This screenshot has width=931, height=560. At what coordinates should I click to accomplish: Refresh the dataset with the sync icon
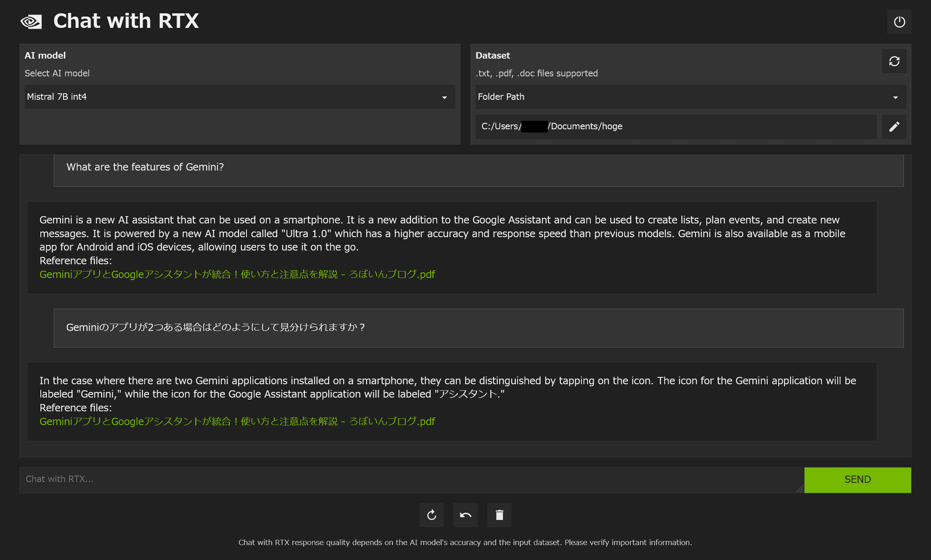coord(894,61)
